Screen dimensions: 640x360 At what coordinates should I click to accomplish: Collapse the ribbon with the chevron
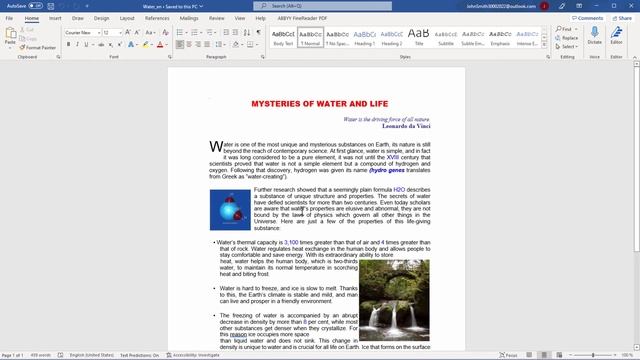tap(634, 57)
